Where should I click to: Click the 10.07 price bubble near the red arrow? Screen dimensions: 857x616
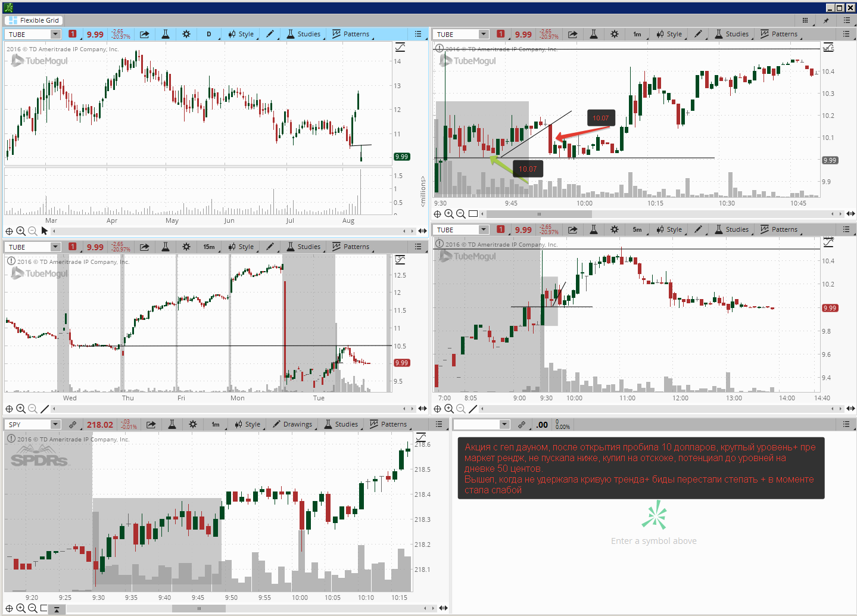pyautogui.click(x=601, y=118)
